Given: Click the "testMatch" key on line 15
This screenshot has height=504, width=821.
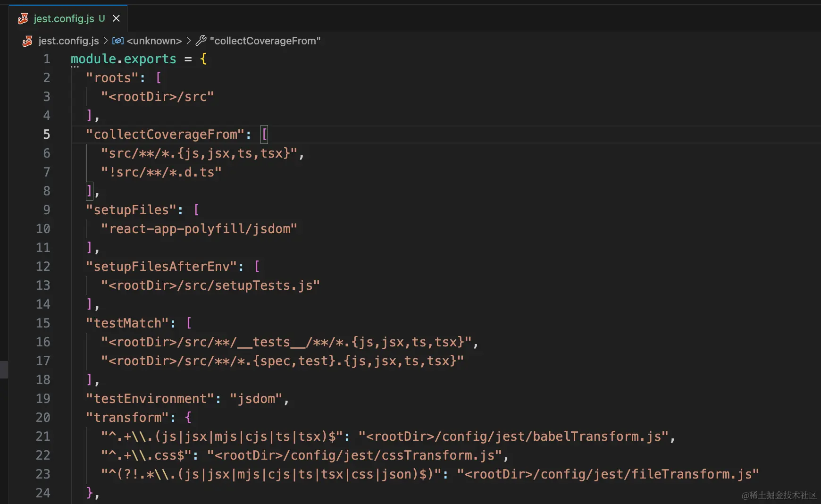Looking at the screenshot, I should (x=127, y=323).
